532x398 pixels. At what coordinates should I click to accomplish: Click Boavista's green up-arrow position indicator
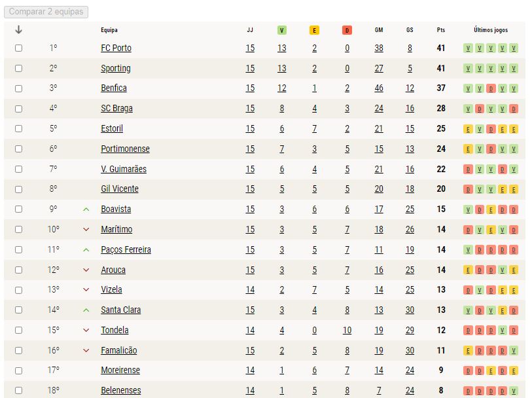(86, 209)
